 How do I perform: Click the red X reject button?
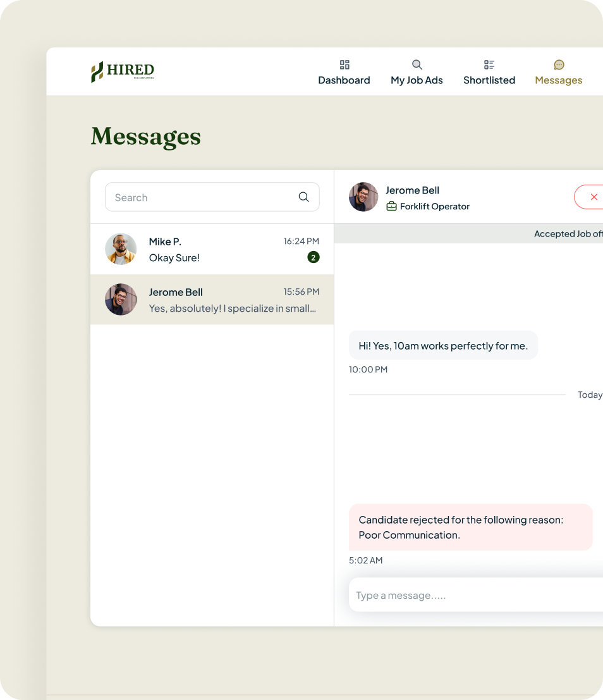(589, 197)
